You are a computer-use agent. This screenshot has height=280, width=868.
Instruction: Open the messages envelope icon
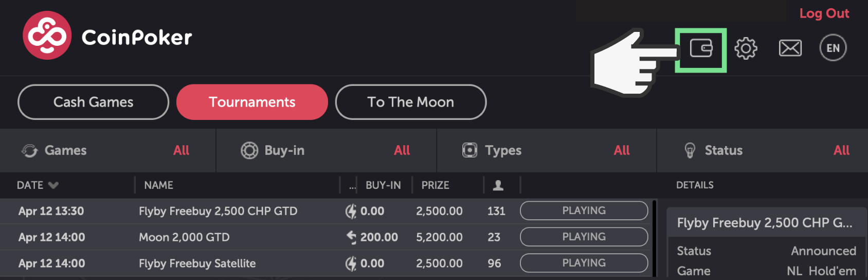(x=790, y=48)
